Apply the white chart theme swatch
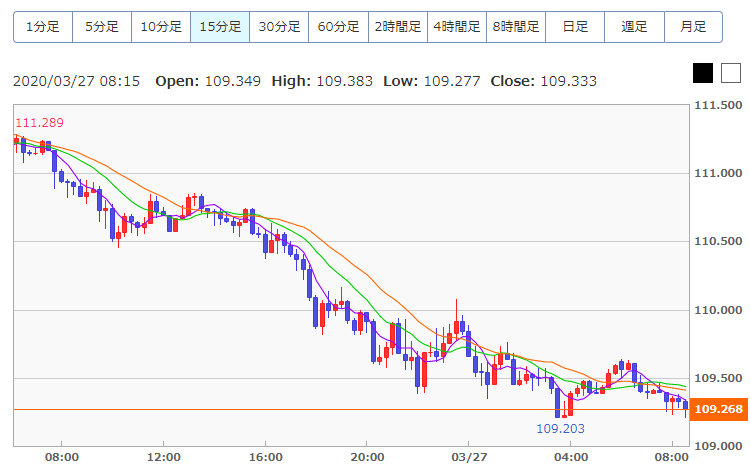This screenshot has width=750, height=470. click(731, 73)
